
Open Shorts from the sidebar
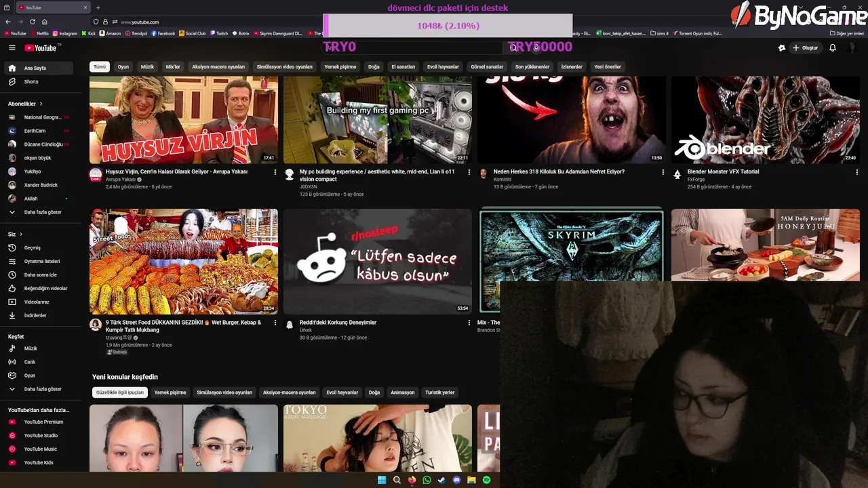pyautogui.click(x=31, y=81)
